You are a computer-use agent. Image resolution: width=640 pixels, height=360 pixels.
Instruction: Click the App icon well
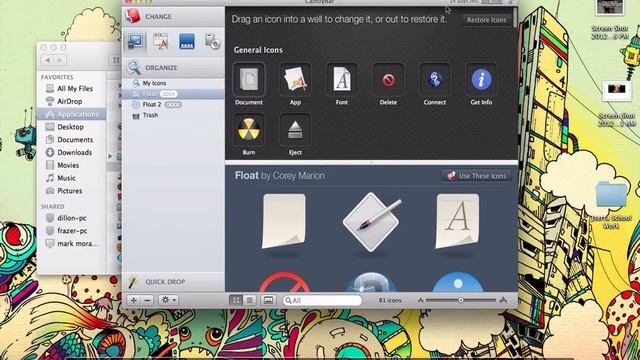click(x=295, y=79)
